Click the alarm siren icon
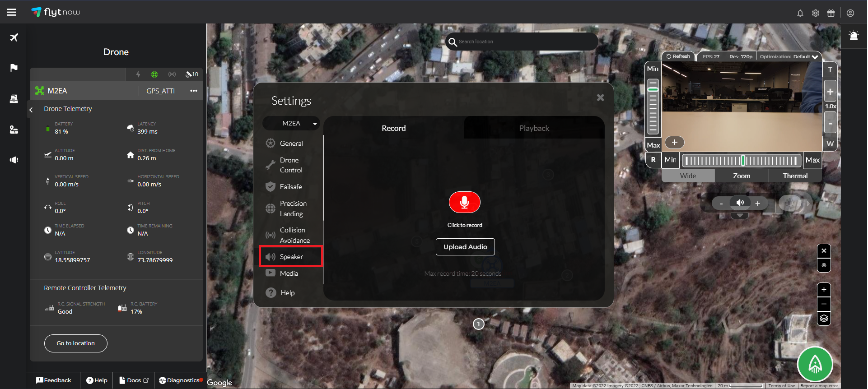This screenshot has width=868, height=389. tap(853, 36)
